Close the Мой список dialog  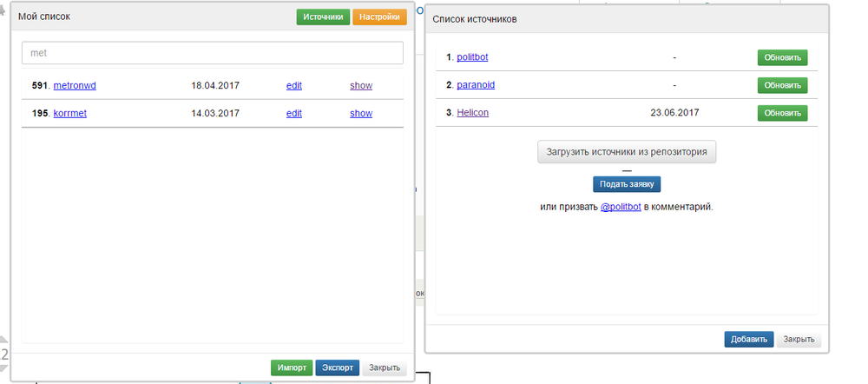pos(385,367)
